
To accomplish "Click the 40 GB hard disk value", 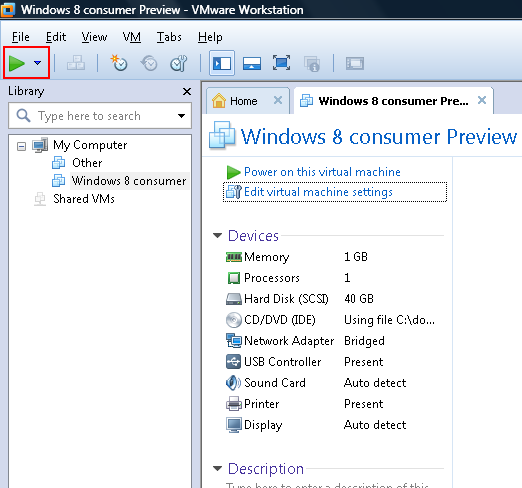I will point(359,299).
